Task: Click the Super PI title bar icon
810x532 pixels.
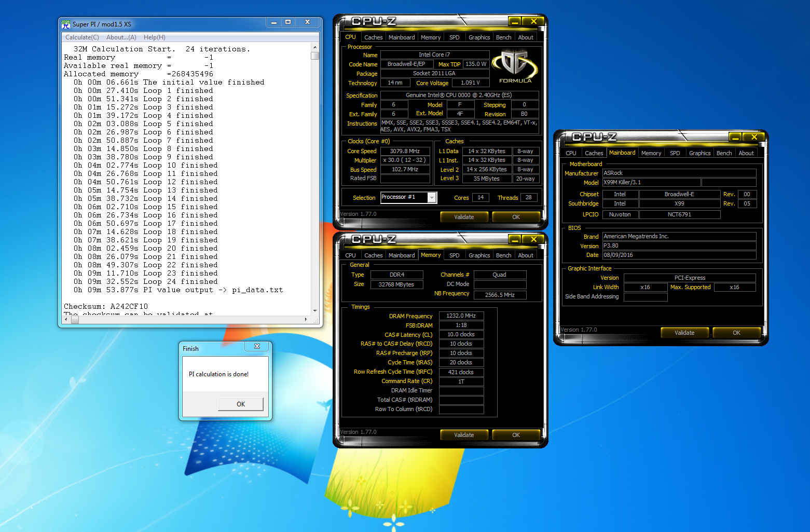Action: click(66, 24)
